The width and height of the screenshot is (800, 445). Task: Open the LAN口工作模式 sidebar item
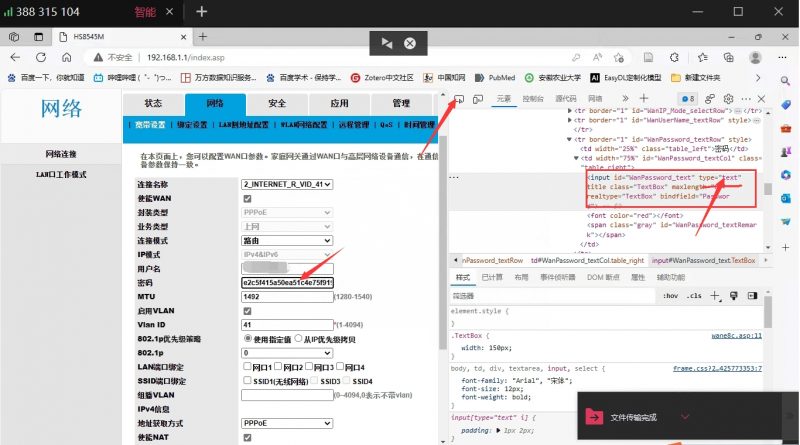point(61,175)
